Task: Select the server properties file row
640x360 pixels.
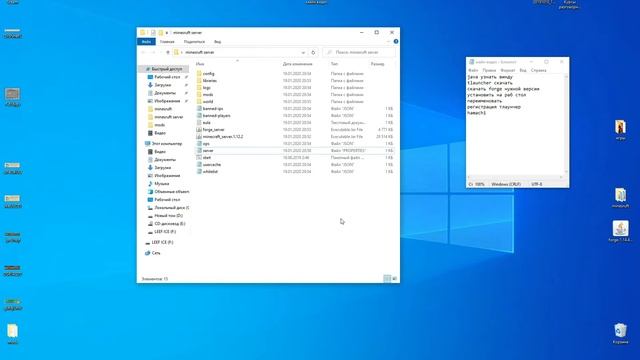Action: coord(294,151)
